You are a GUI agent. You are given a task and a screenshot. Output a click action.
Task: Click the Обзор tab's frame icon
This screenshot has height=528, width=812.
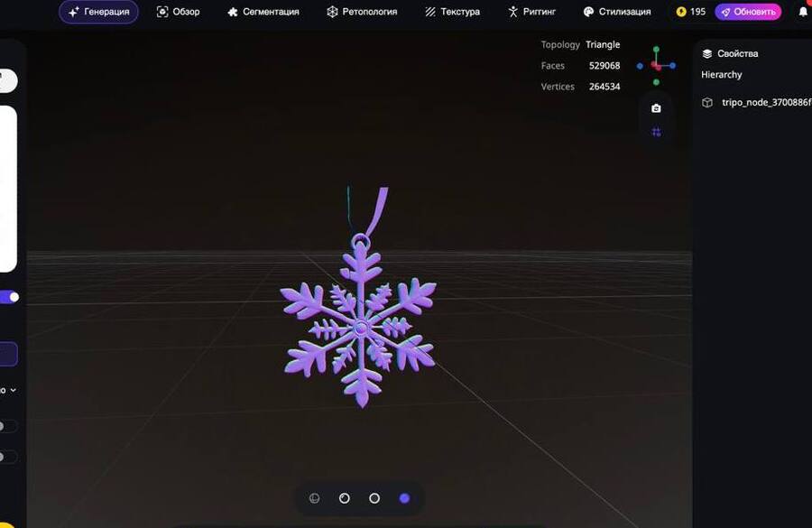pos(162,12)
